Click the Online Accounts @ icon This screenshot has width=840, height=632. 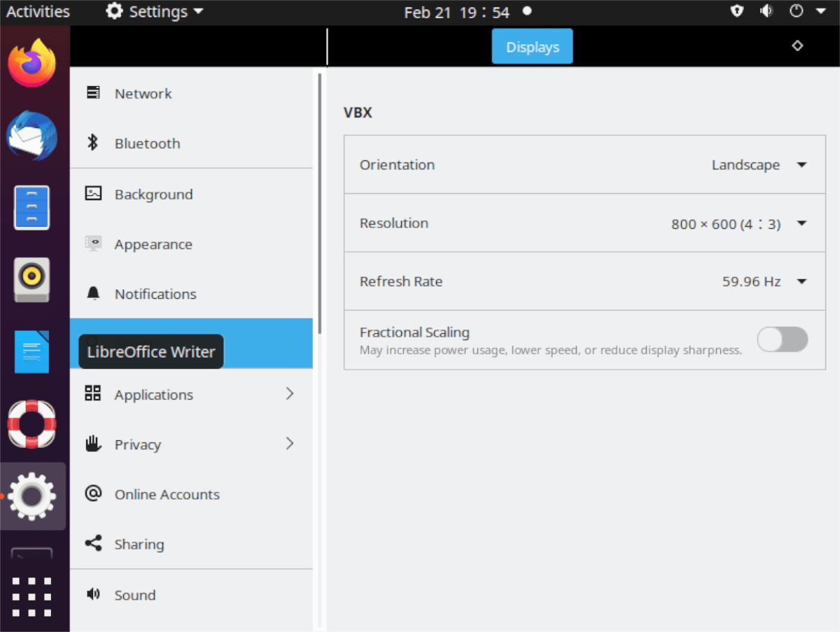click(x=92, y=494)
